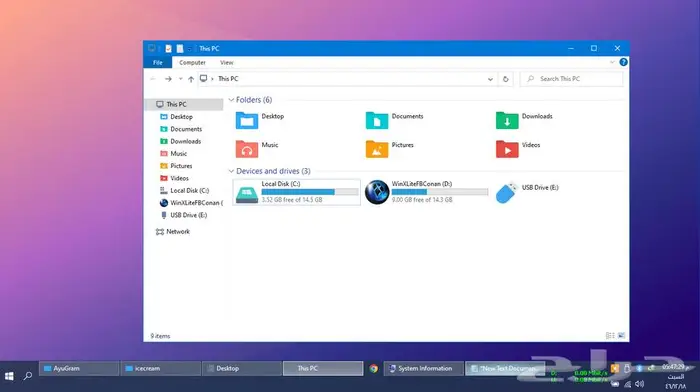Open the Computer ribbon tab

click(x=192, y=63)
